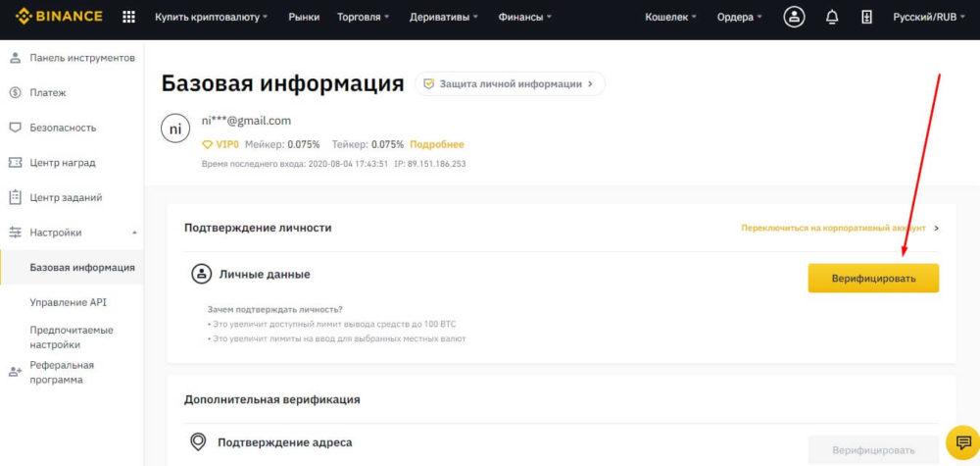This screenshot has height=466, width=980.
Task: Click the Подробнее fee link
Action: click(x=436, y=144)
